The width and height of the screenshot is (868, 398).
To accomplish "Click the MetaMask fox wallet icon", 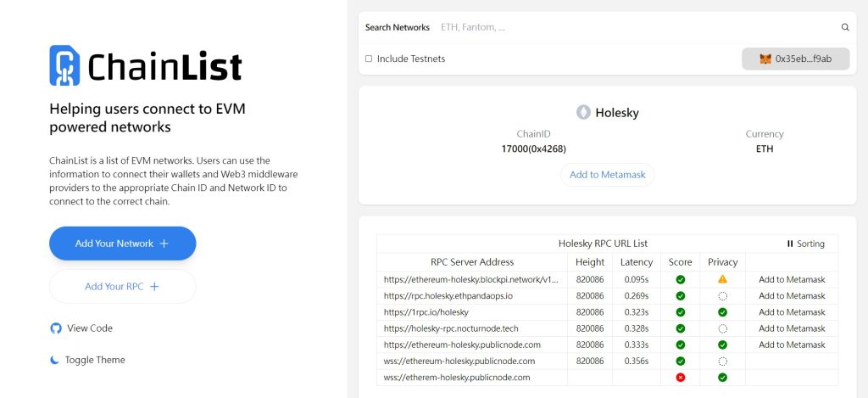I will click(x=765, y=59).
